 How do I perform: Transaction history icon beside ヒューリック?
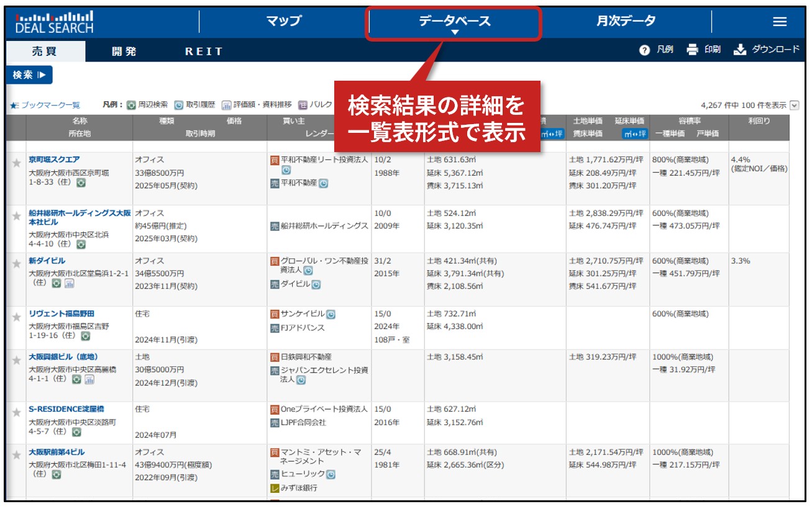[x=331, y=474]
